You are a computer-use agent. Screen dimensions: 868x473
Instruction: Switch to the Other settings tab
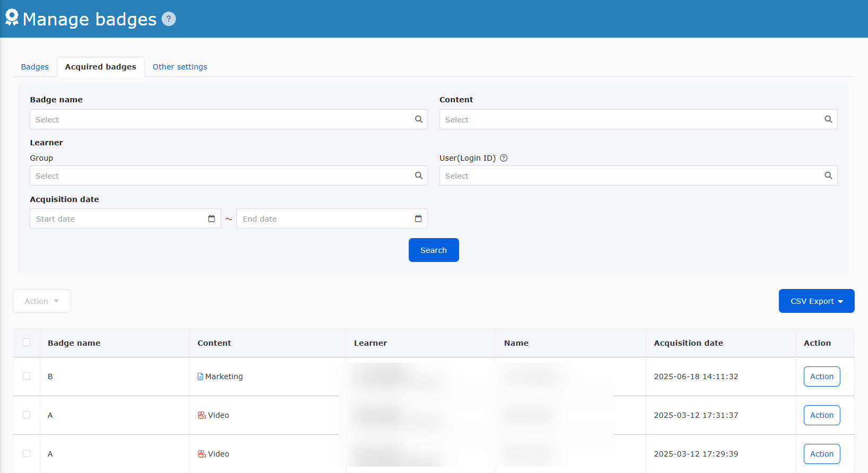coord(180,67)
